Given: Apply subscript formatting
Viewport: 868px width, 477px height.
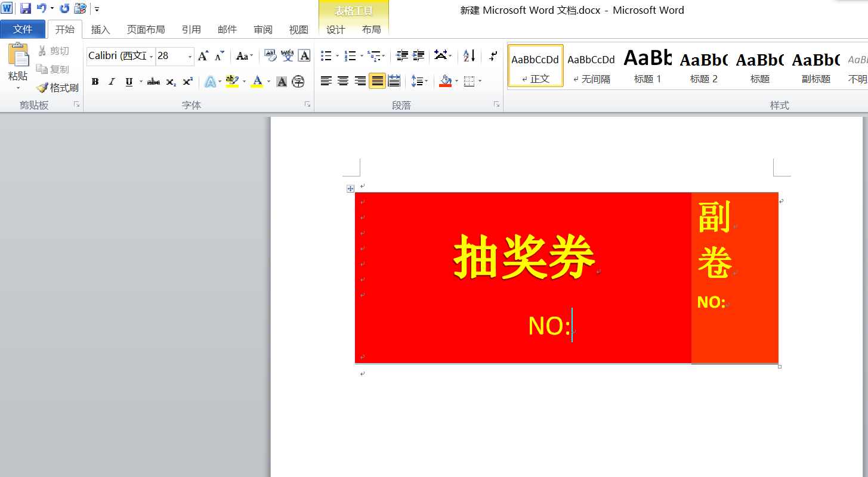Looking at the screenshot, I should 171,82.
